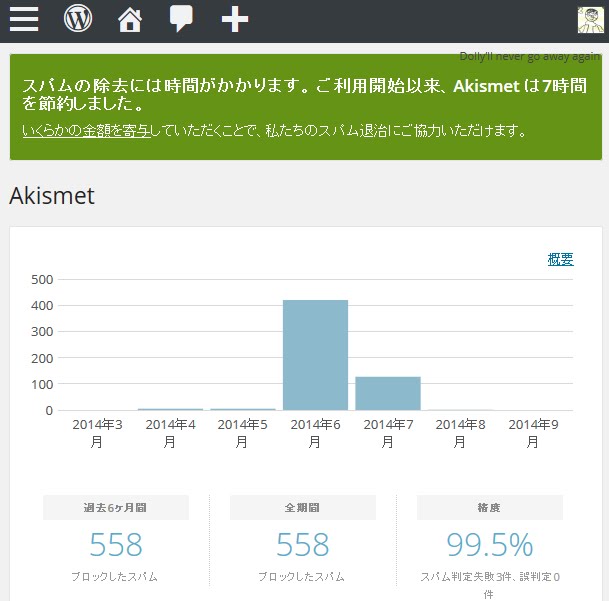Click the 500 y-axis label
Image resolution: width=609 pixels, height=601 pixels.
[42, 279]
